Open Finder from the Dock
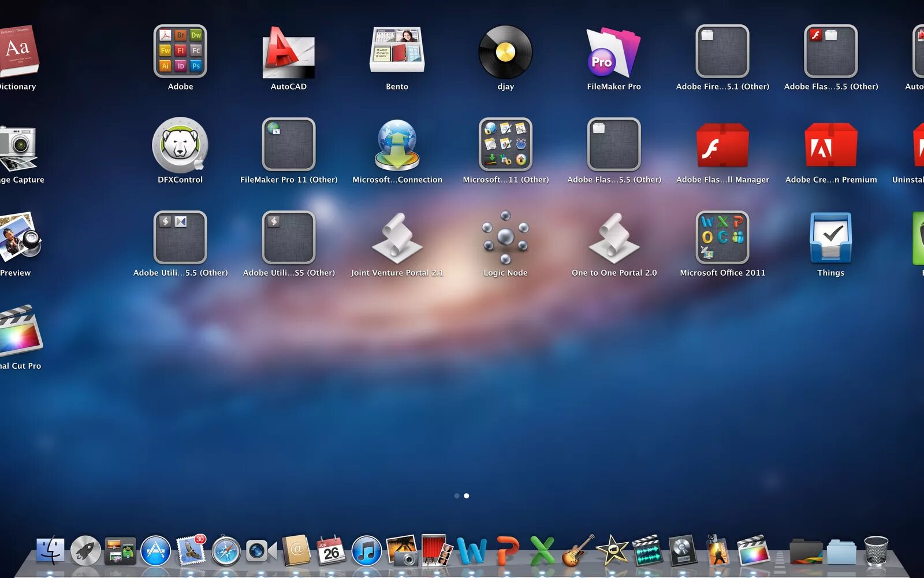 (50, 551)
